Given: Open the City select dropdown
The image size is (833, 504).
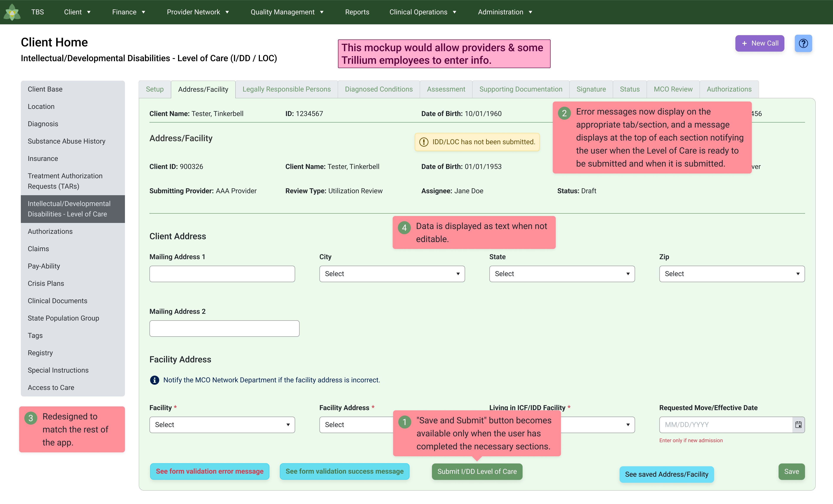Looking at the screenshot, I should click(x=392, y=274).
